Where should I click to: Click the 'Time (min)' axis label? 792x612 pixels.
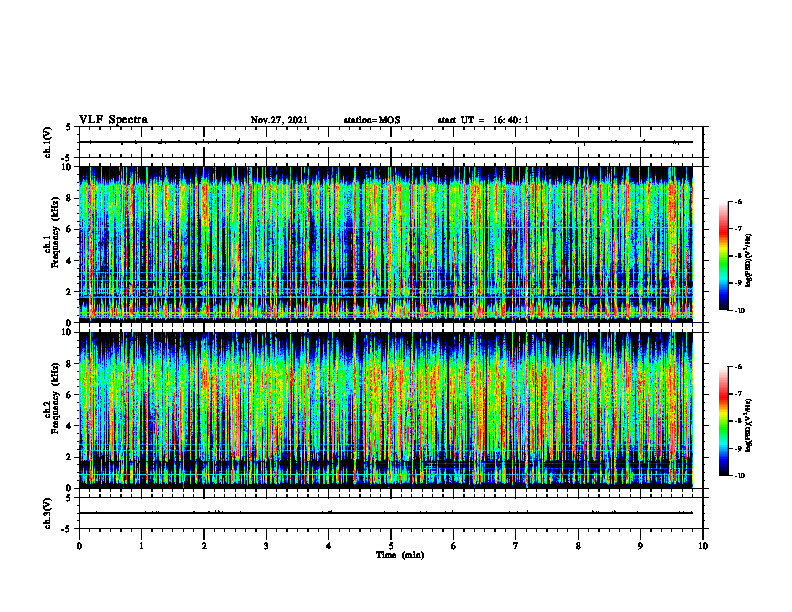tap(400, 555)
